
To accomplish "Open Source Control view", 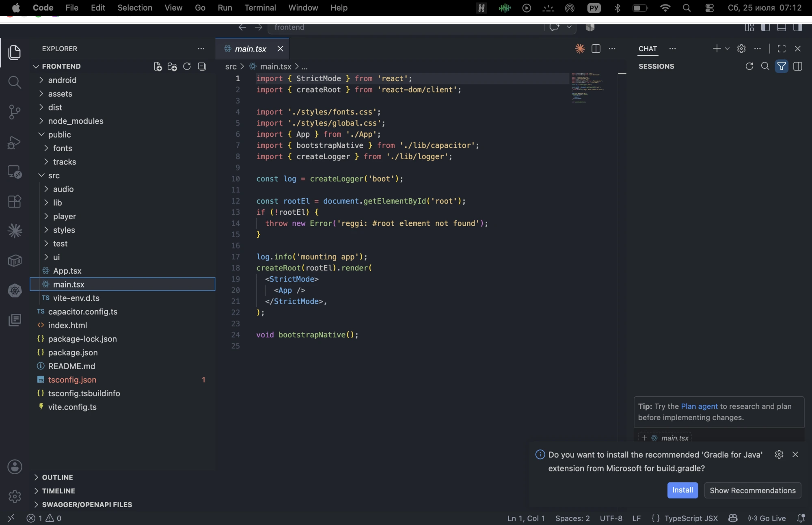I will point(15,112).
